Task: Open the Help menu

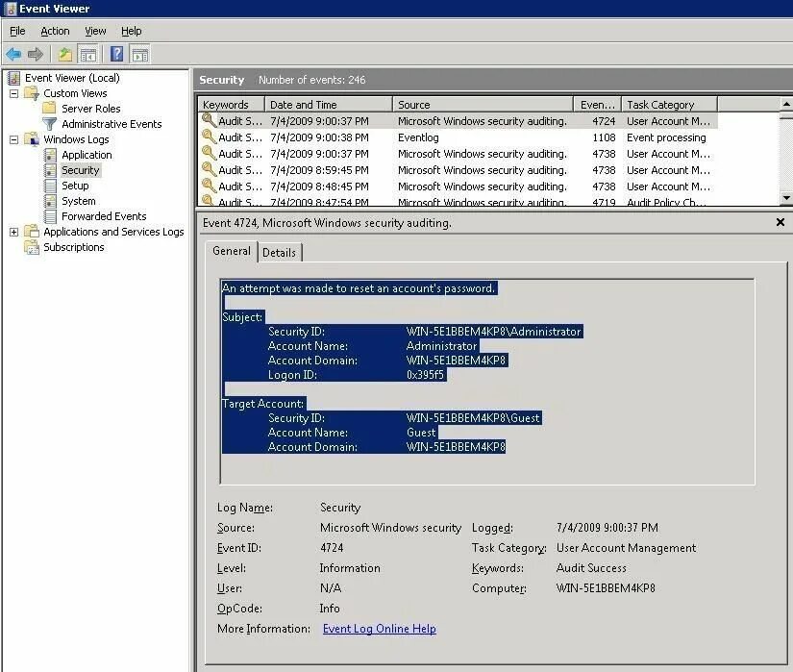Action: tap(131, 32)
